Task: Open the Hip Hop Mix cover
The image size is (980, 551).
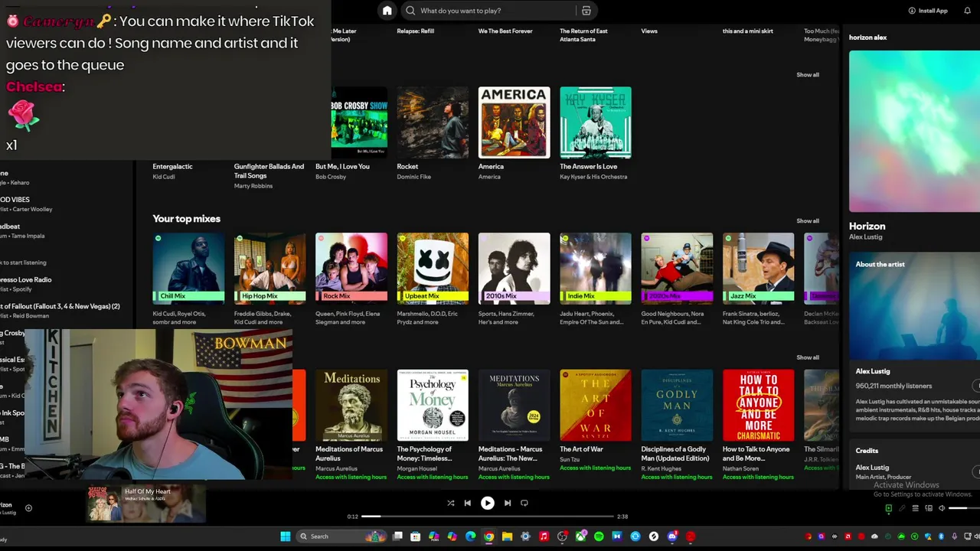Action: pos(269,269)
